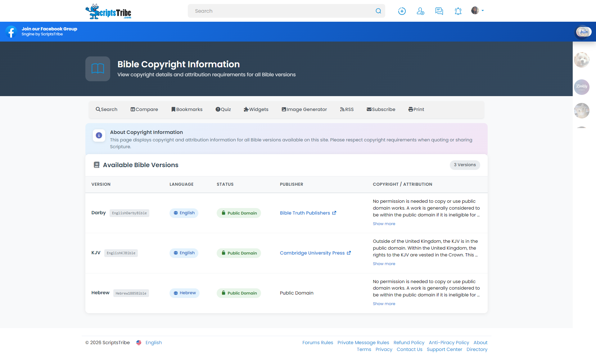Click the search input field
The image size is (596, 364).
[279, 11]
